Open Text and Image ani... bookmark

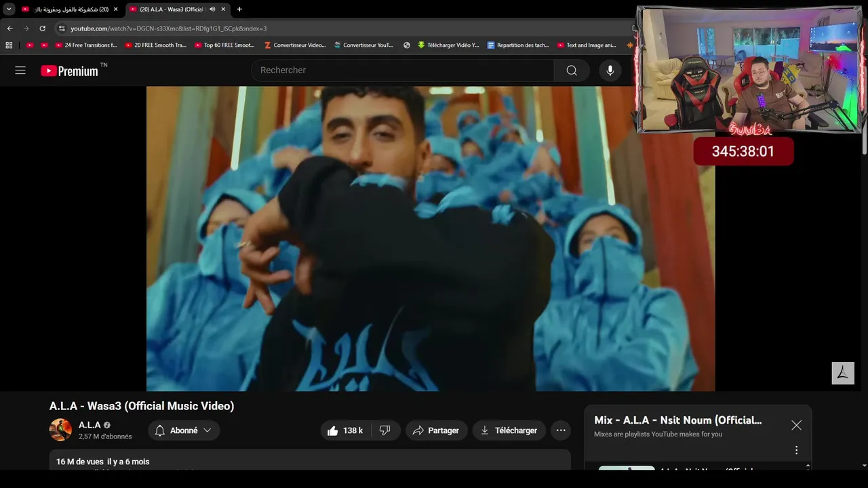(x=587, y=45)
